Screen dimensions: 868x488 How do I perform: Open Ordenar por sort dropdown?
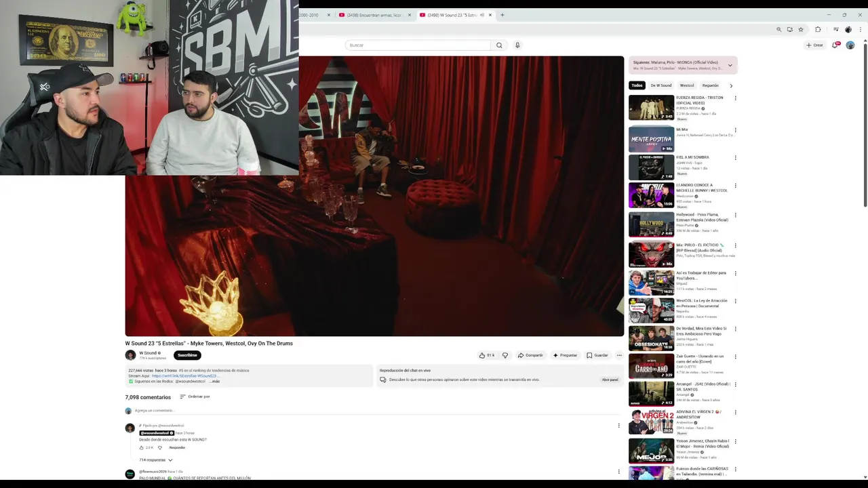tap(195, 396)
